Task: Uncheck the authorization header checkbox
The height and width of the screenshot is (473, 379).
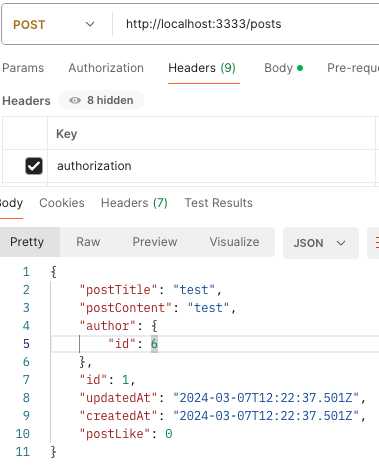Action: pyautogui.click(x=34, y=166)
